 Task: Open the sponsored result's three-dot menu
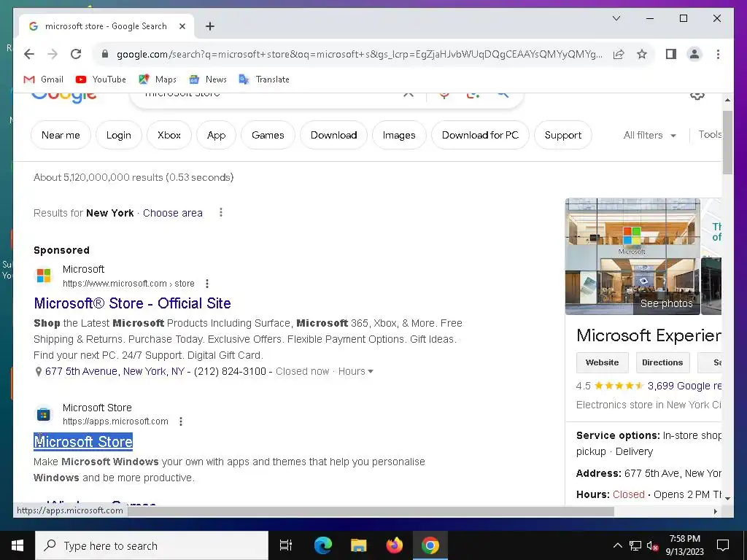coord(206,284)
